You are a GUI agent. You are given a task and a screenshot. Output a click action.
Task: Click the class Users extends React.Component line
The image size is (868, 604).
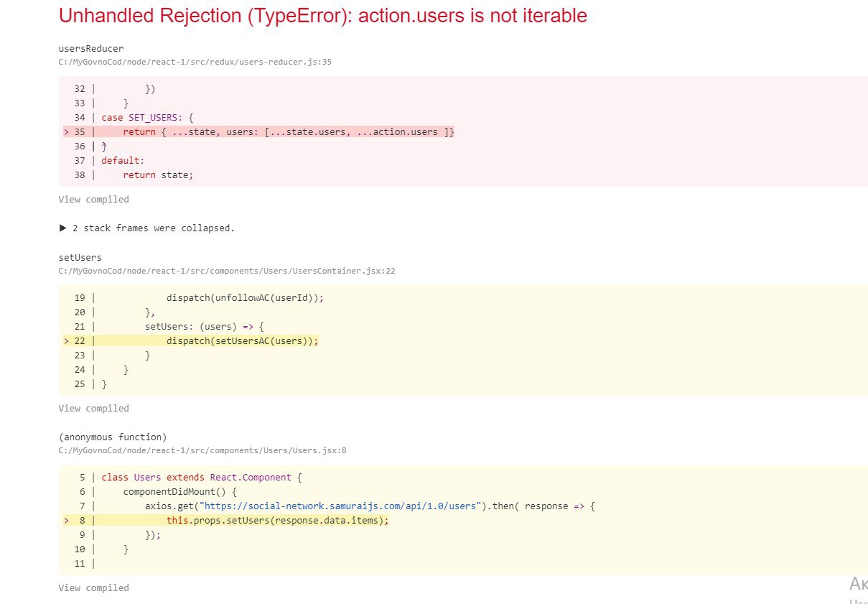point(196,478)
